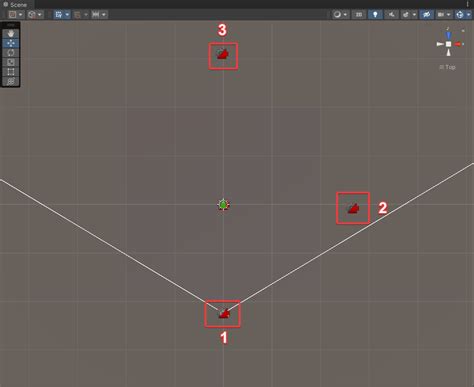
Task: Select the Rect Transform tool
Action: coord(11,72)
